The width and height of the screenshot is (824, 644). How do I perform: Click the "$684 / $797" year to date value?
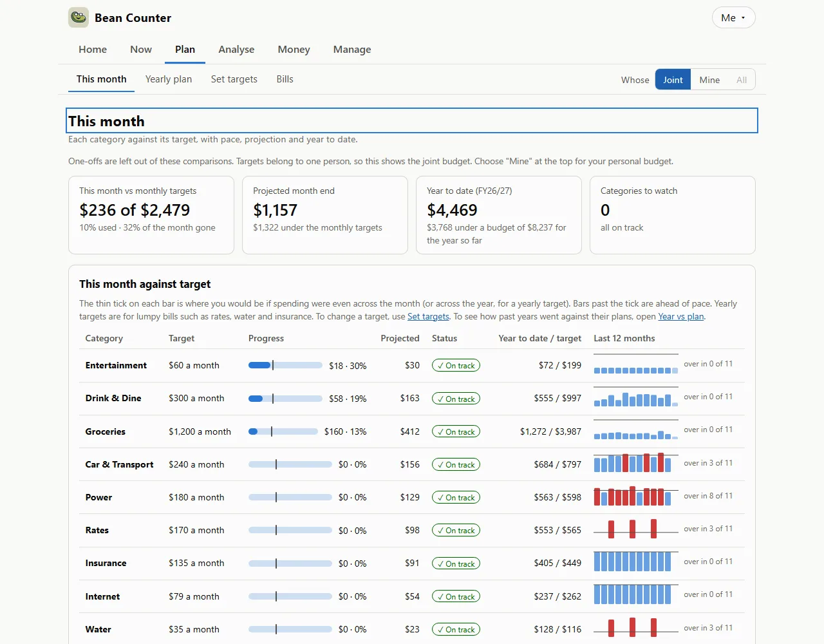click(x=557, y=464)
